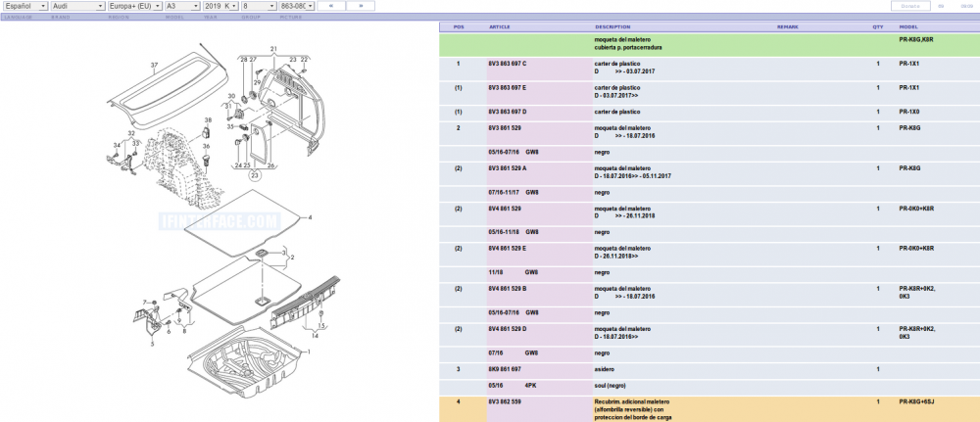The image size is (980, 422).
Task: Open the Europa+ (EU) region dropdown
Action: click(x=135, y=6)
